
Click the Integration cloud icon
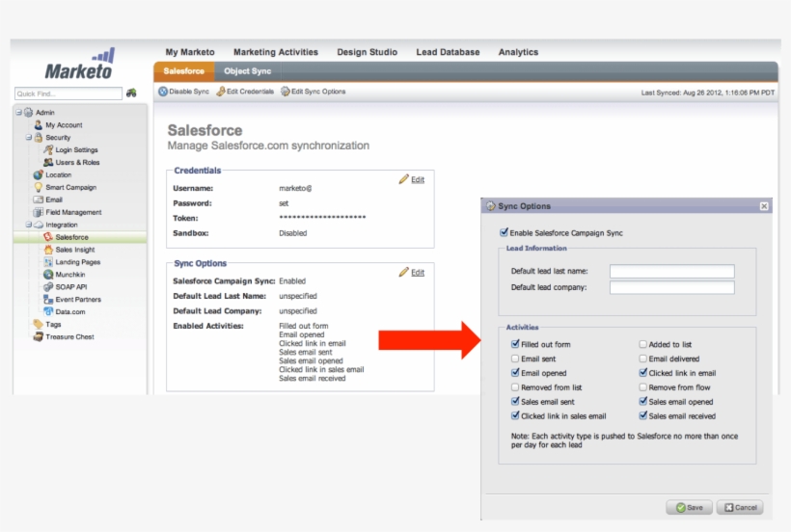[x=39, y=225]
